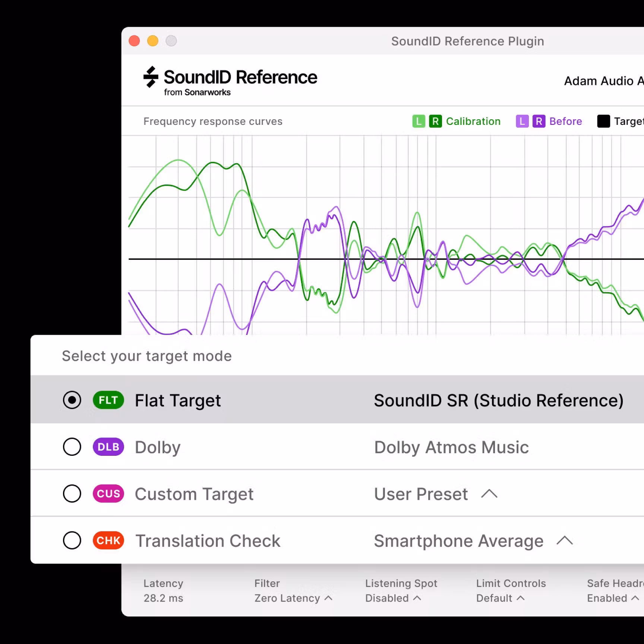Viewport: 644px width, 644px height.
Task: Click the green L calibration channel icon
Action: [419, 121]
